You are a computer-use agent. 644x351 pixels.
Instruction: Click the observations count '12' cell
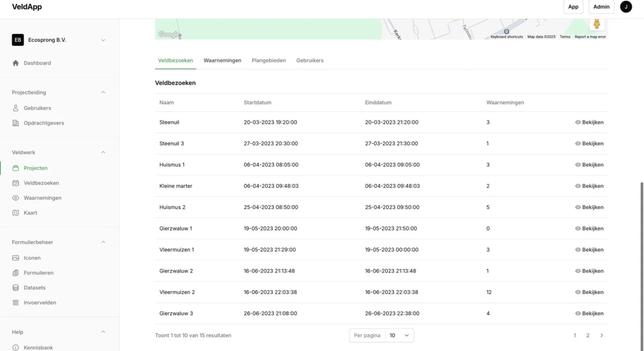pos(489,292)
